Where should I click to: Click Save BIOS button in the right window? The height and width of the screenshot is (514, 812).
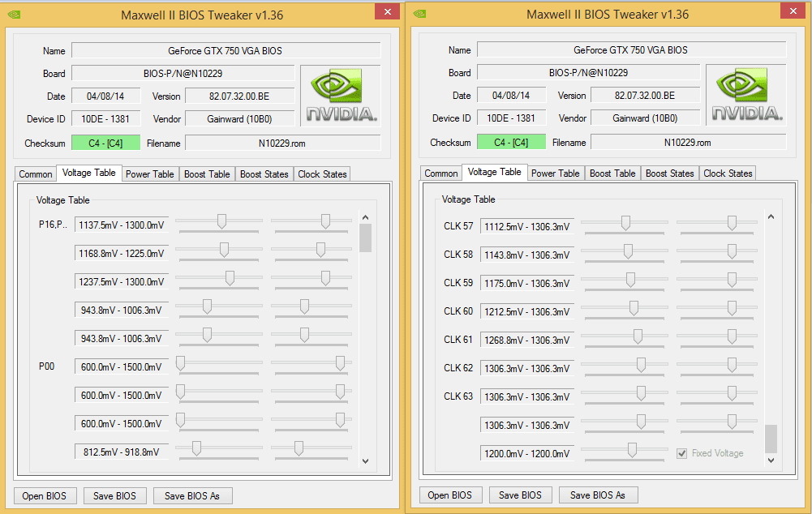pos(520,495)
